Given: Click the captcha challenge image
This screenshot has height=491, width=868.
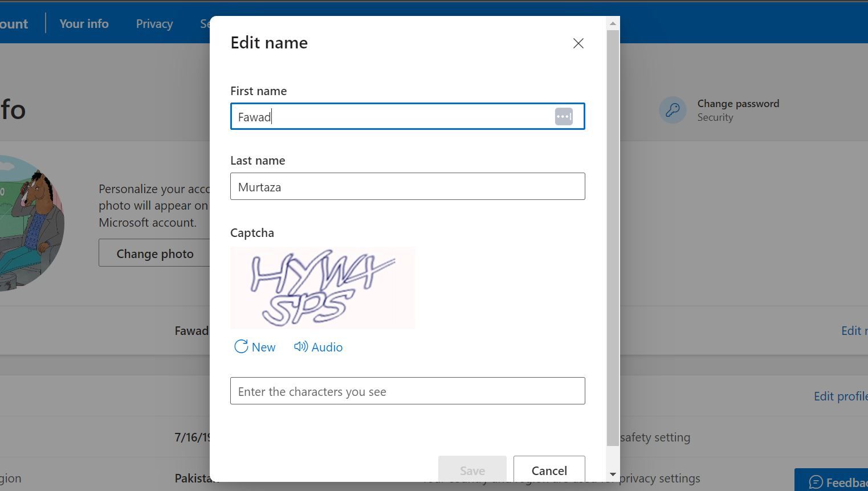Looking at the screenshot, I should click(x=322, y=287).
